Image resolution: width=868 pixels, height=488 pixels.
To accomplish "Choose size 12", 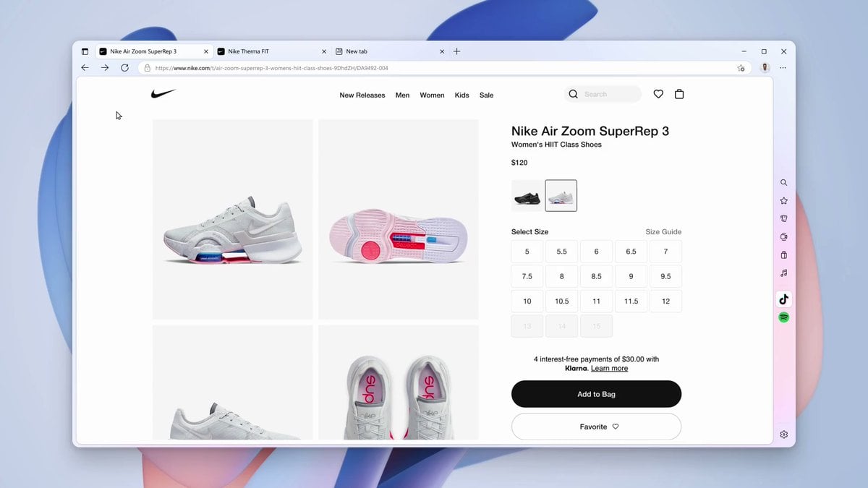I will (665, 301).
